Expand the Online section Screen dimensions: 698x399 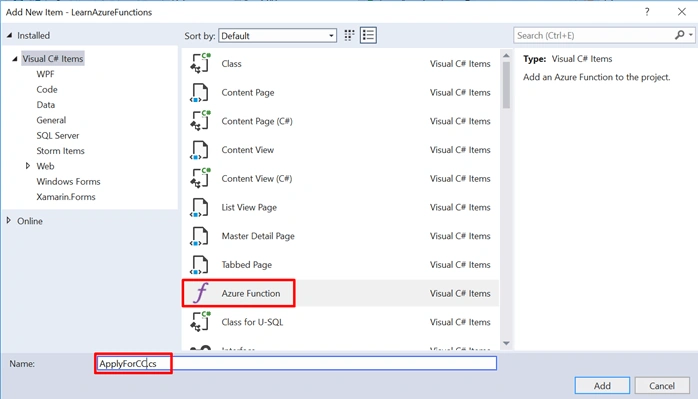point(8,220)
